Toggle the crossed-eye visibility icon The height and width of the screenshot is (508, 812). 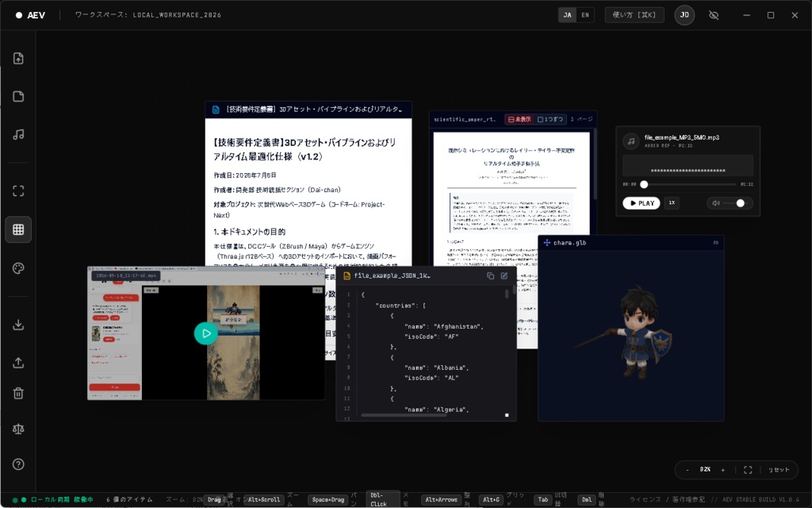[714, 15]
